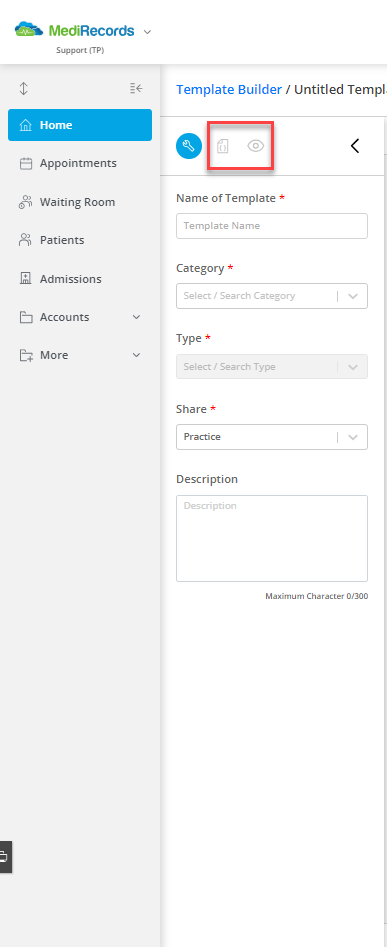The image size is (387, 947).
Task: Select the wrench settings icon
Action: [188, 146]
